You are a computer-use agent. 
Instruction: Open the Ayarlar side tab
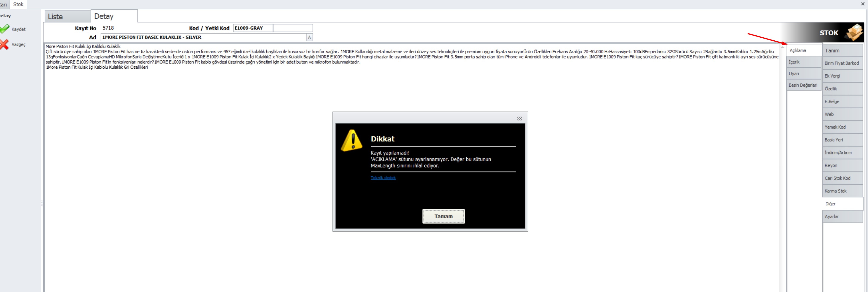842,216
